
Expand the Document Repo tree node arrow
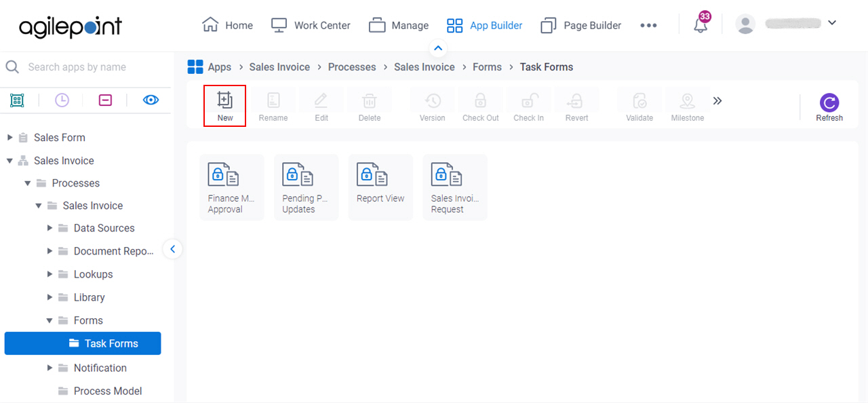pyautogui.click(x=50, y=251)
